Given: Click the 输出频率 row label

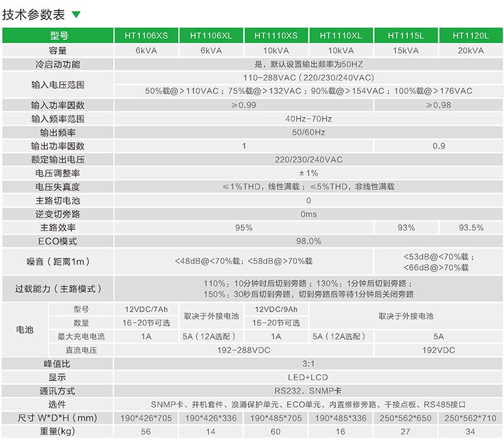Looking at the screenshot, I should (58, 132).
